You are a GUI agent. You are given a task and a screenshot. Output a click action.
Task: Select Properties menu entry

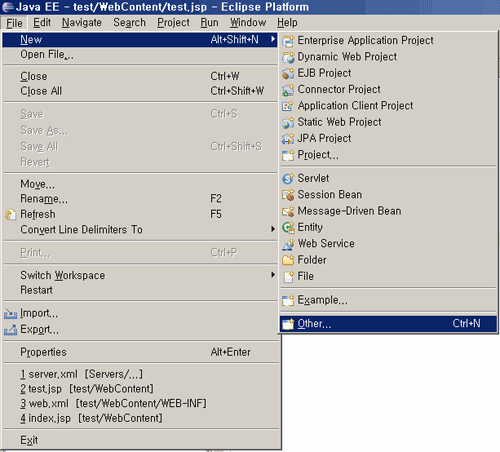tap(141, 352)
